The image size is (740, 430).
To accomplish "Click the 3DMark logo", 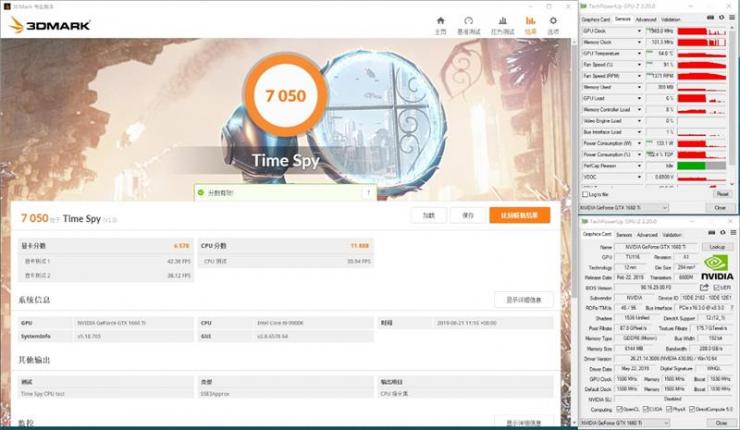I will click(50, 25).
